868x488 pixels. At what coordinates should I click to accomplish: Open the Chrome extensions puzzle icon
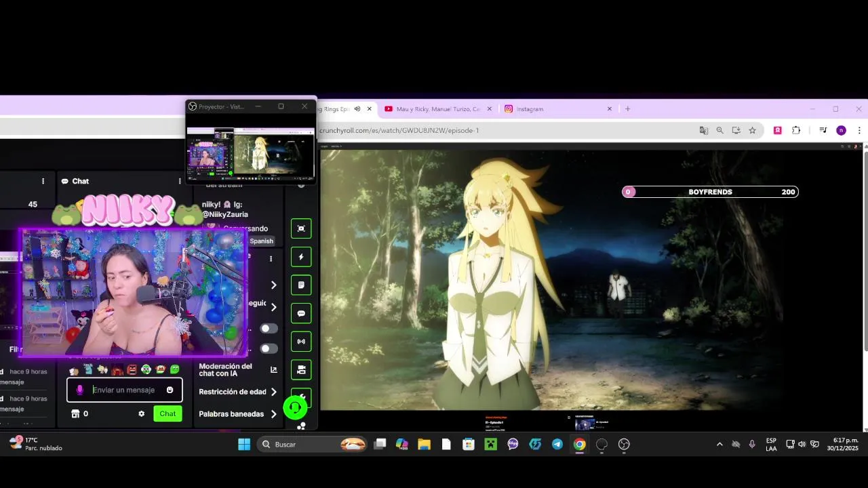click(796, 130)
